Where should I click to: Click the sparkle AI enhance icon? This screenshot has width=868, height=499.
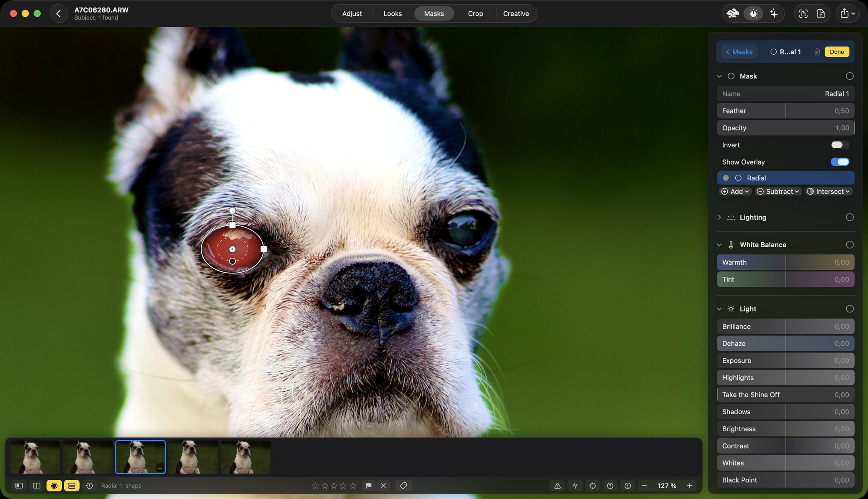(x=774, y=14)
